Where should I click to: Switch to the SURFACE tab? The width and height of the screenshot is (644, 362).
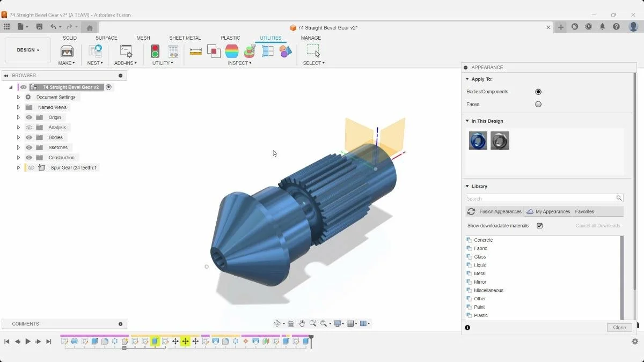tap(106, 38)
